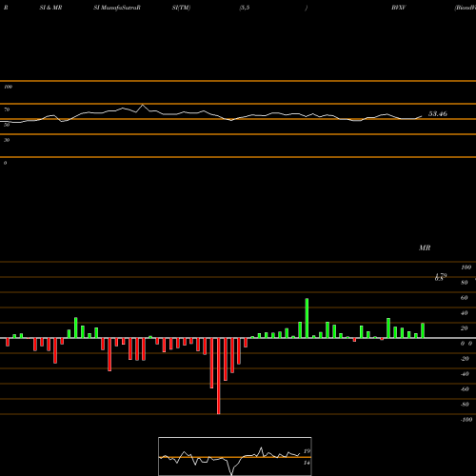Open the mini line chart thumbnail at the bottom
This screenshot has width=476, height=476.
pos(235,456)
